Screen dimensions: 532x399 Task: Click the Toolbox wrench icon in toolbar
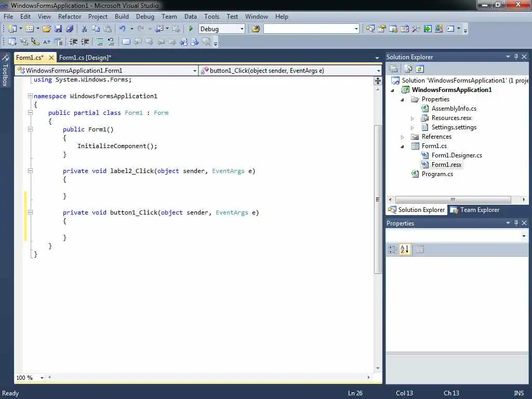coord(416,29)
